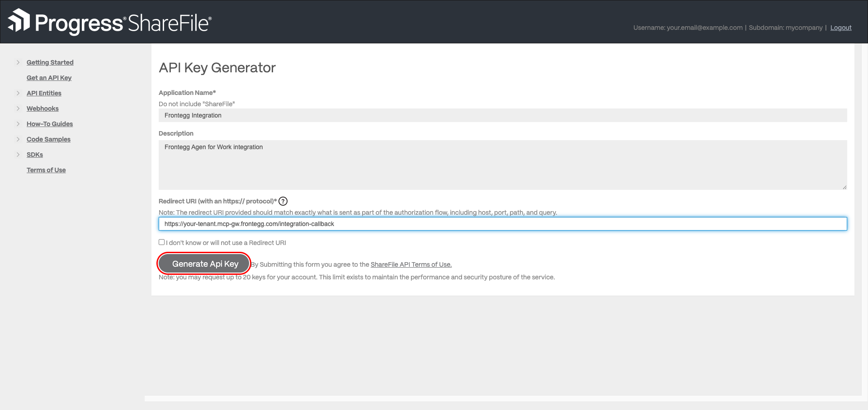The height and width of the screenshot is (410, 868).
Task: Select the Description text area resize handle
Action: 844,187
